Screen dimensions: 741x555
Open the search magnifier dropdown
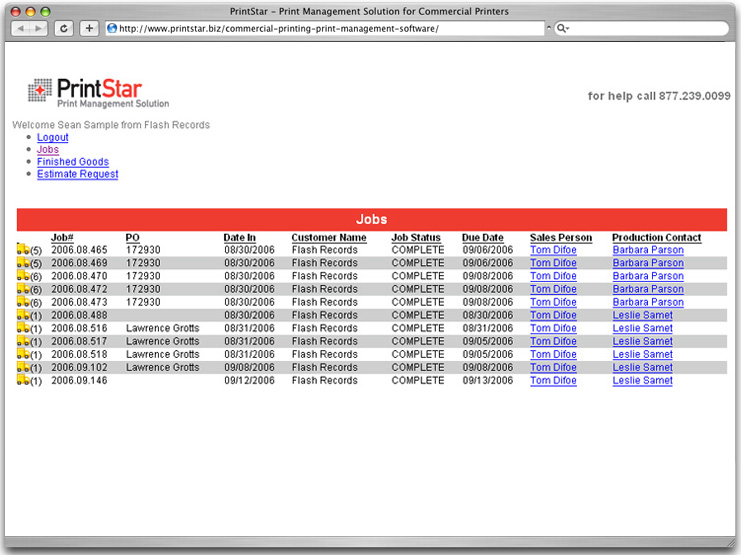pos(562,28)
